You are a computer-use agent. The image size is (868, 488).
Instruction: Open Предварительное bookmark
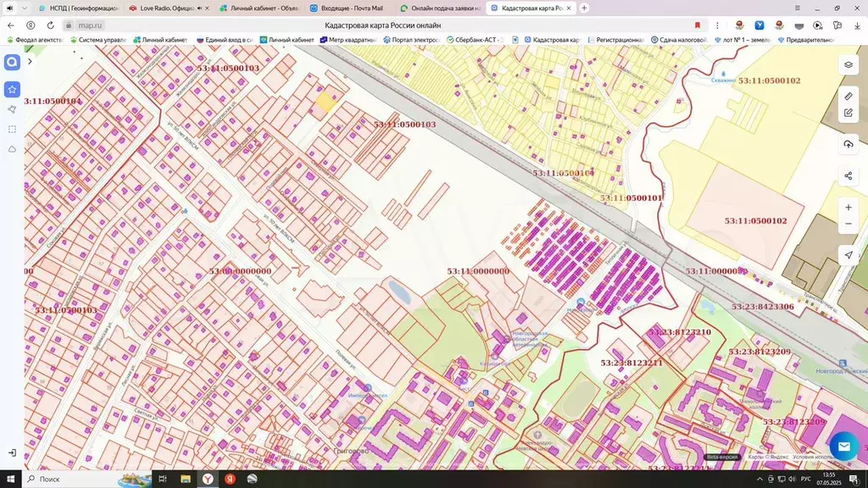[x=805, y=40]
